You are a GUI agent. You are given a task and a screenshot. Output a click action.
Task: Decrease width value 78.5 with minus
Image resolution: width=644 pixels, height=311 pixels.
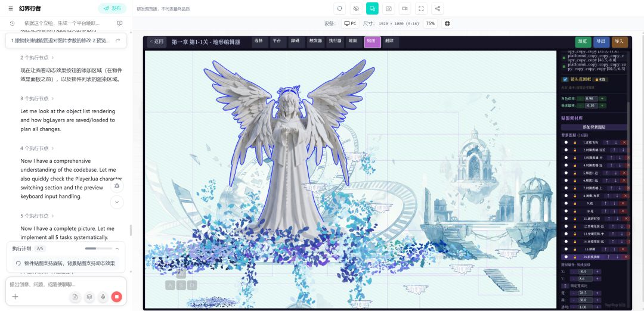[x=574, y=293]
